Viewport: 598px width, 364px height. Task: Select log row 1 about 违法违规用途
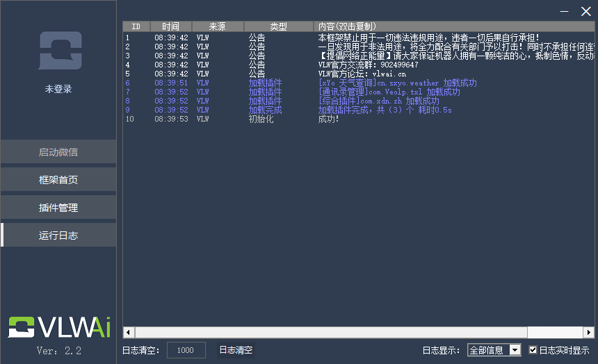(x=359, y=38)
